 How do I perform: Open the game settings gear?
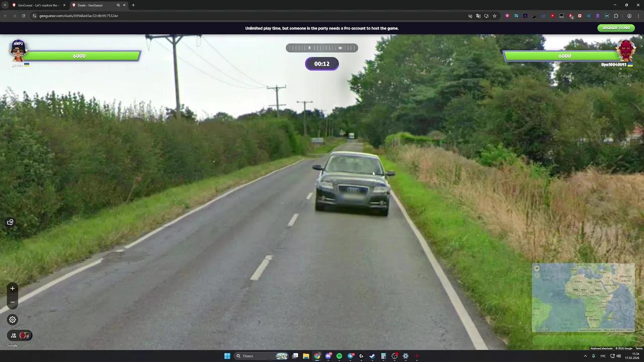[x=13, y=319]
